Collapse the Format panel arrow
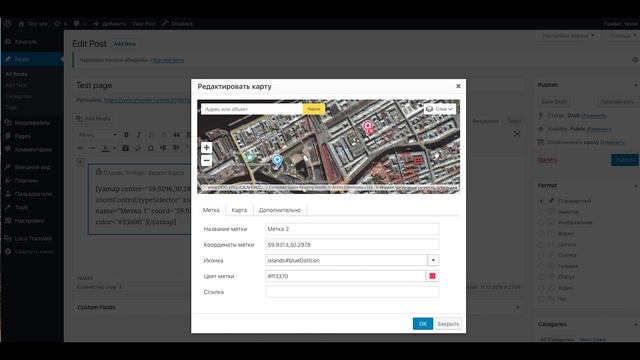Viewport: 640px width, 360px height. (x=636, y=186)
